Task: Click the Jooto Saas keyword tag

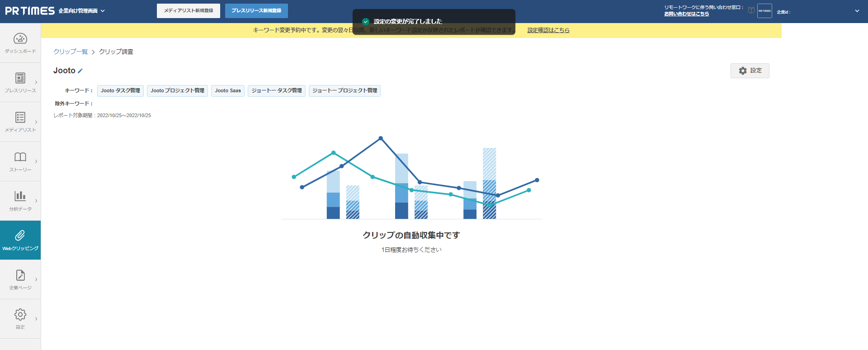Action: pyautogui.click(x=228, y=91)
